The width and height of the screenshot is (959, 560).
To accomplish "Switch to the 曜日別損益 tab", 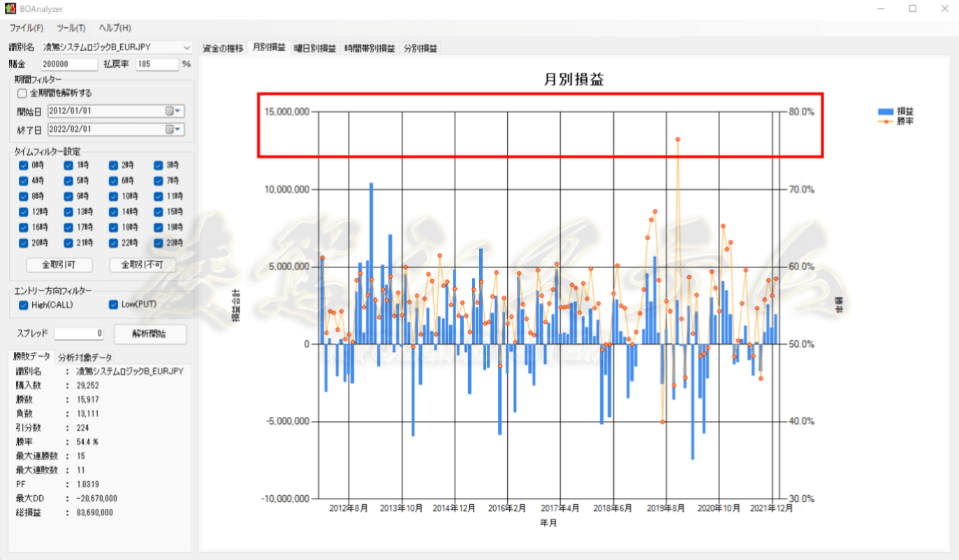I will pyautogui.click(x=315, y=48).
